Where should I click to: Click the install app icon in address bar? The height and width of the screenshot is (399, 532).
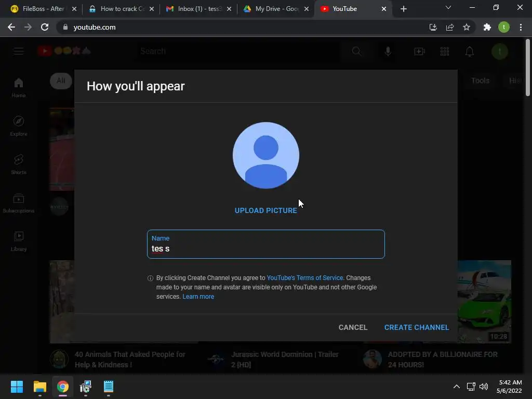pyautogui.click(x=433, y=27)
